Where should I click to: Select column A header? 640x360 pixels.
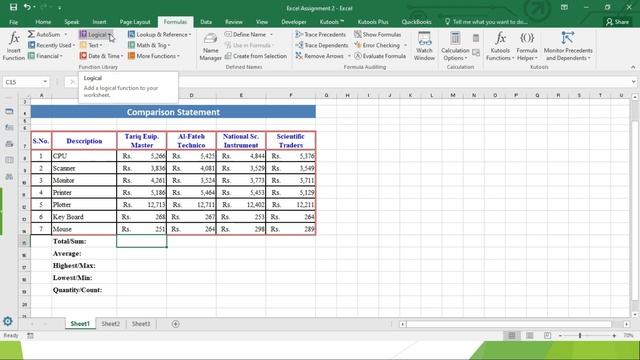coord(41,95)
